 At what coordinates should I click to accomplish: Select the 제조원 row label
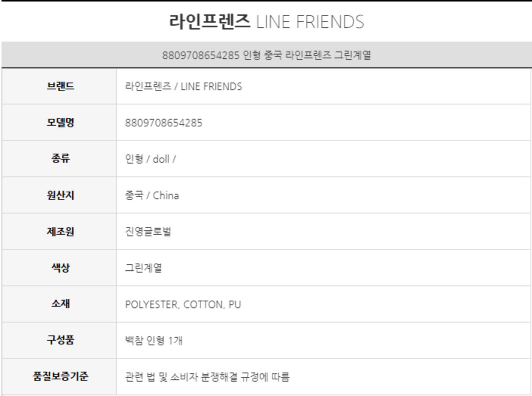[60, 231]
